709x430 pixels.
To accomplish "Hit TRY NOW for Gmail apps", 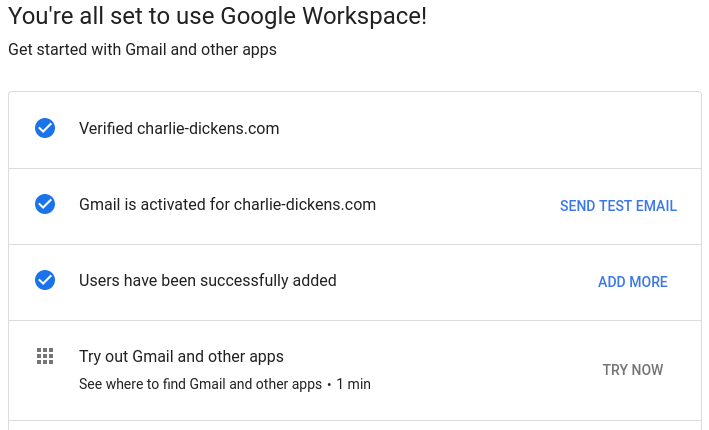I will [632, 370].
